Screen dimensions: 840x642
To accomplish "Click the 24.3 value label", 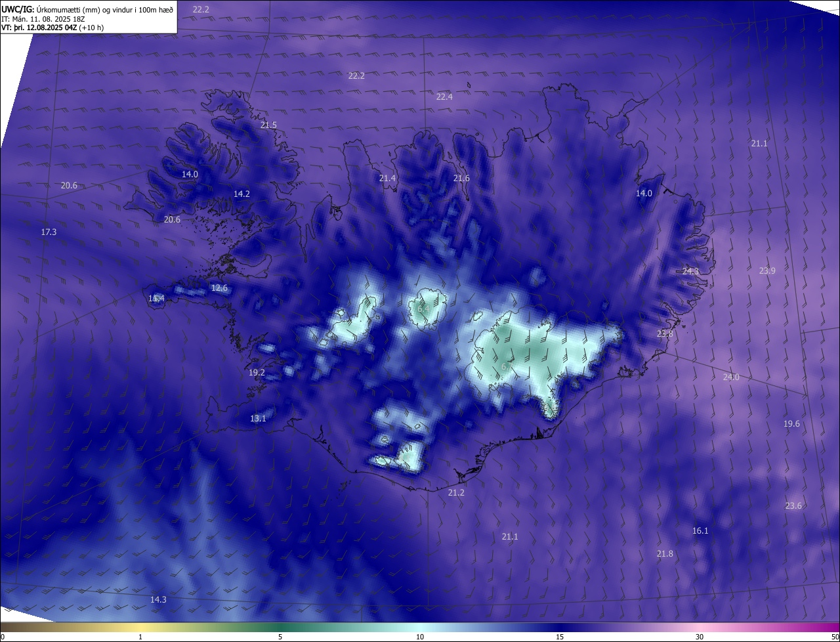I will click(690, 271).
